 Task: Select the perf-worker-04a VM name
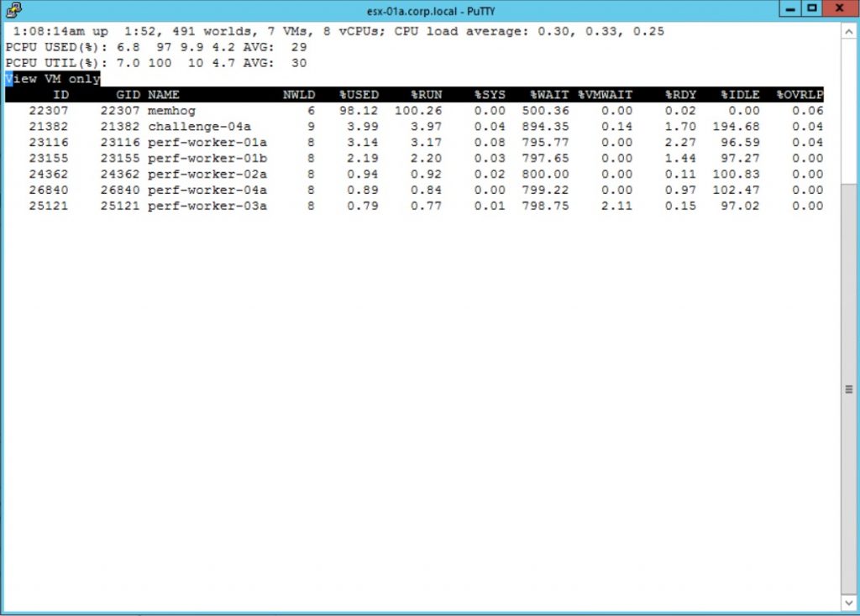207,191
